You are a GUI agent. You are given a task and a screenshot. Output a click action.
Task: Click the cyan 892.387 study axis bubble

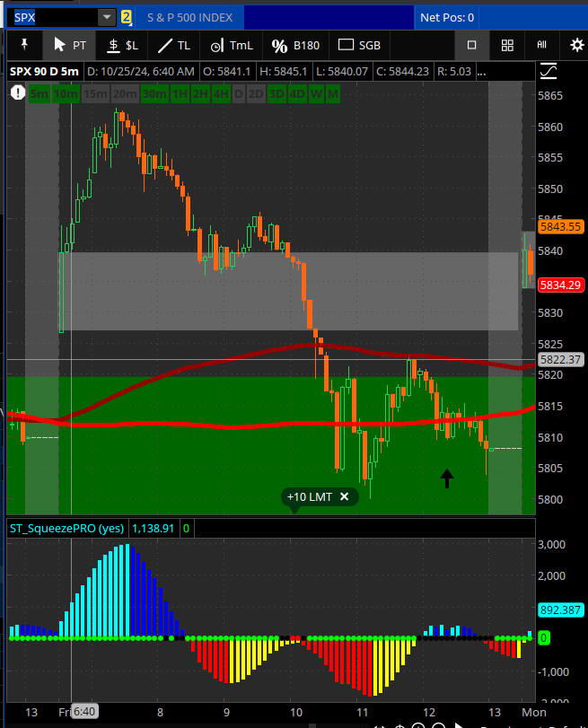coord(560,610)
